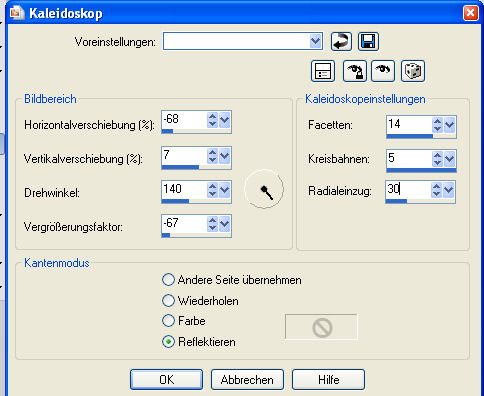This screenshot has width=484, height=396.
Task: Select the Andere Seite übernehmen radio button
Action: point(168,280)
